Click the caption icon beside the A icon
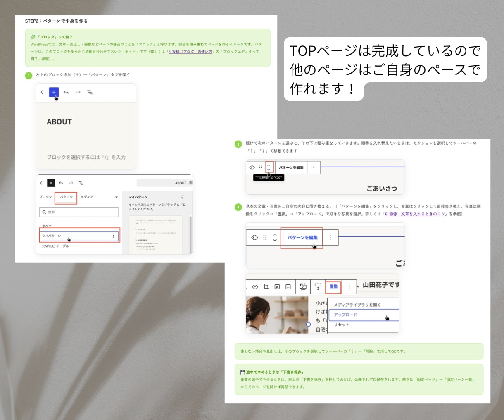Screen dimensions: 504x420 coord(288,286)
